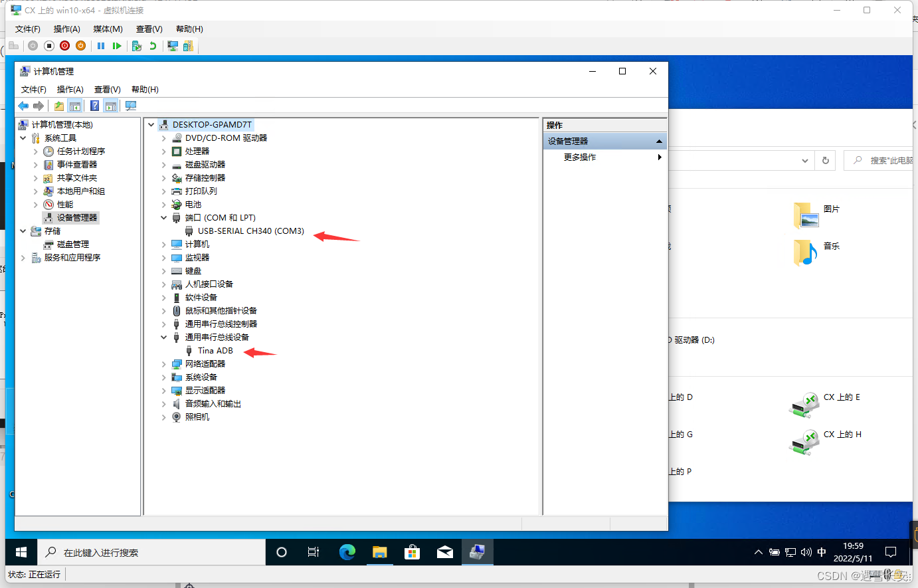Select the Tina ADB device
This screenshot has height=588, width=918.
[215, 351]
